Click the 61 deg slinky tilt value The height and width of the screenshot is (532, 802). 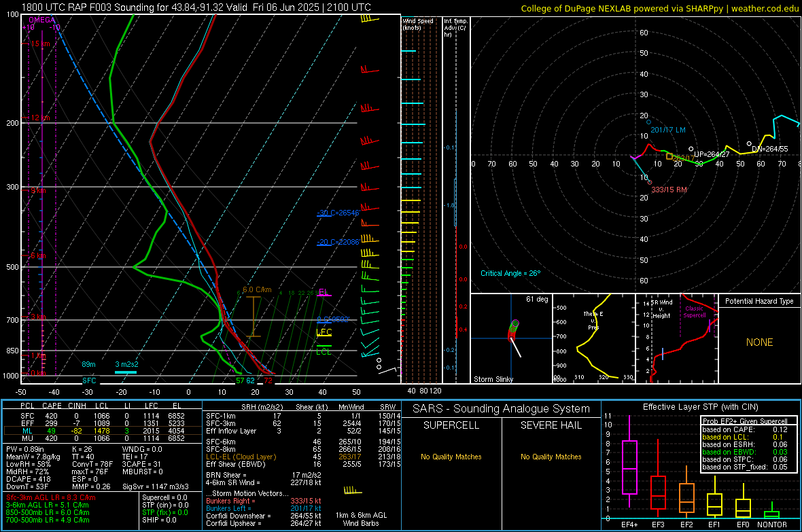(537, 299)
